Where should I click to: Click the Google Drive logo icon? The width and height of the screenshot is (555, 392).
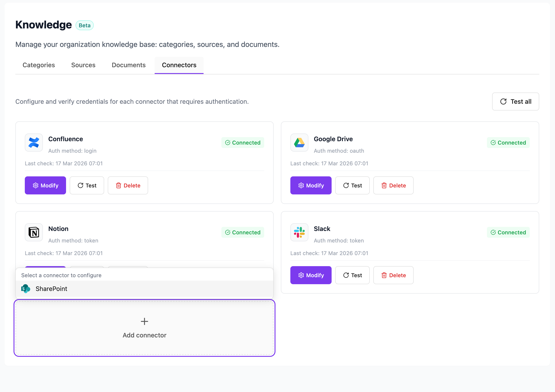299,143
